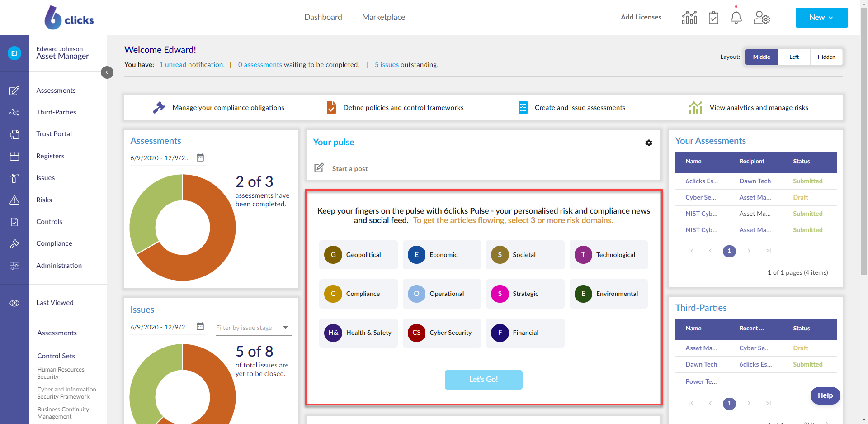
Task: Click the compliance obligations gavel icon
Action: [x=159, y=107]
